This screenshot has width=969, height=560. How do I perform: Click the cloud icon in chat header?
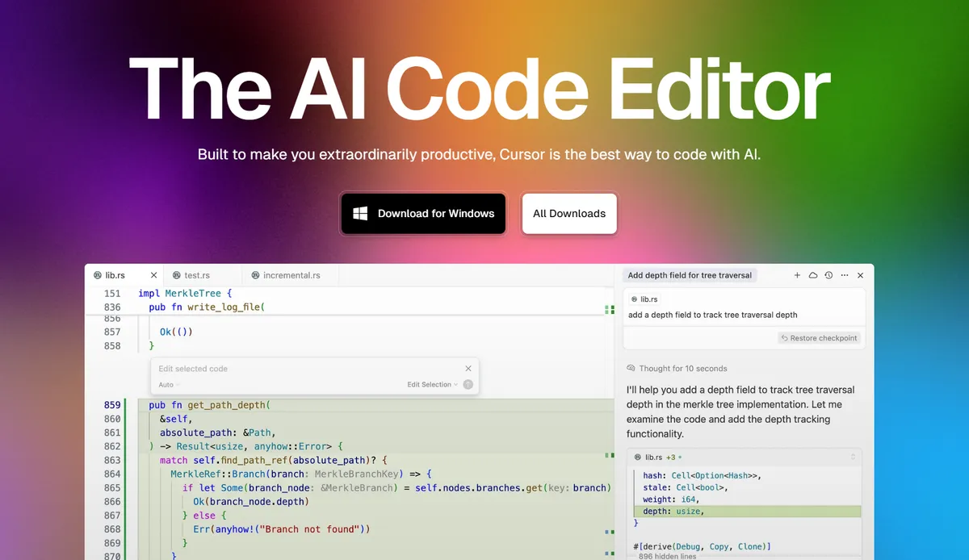pos(813,275)
